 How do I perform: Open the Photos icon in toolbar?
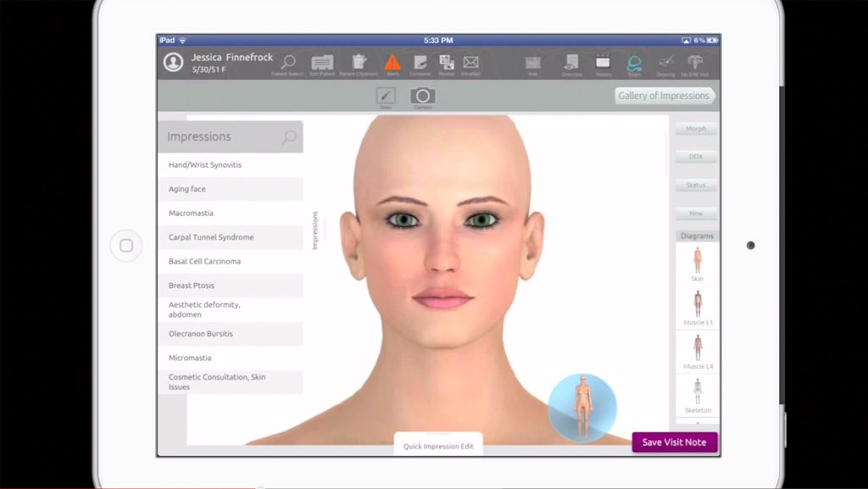pos(446,63)
